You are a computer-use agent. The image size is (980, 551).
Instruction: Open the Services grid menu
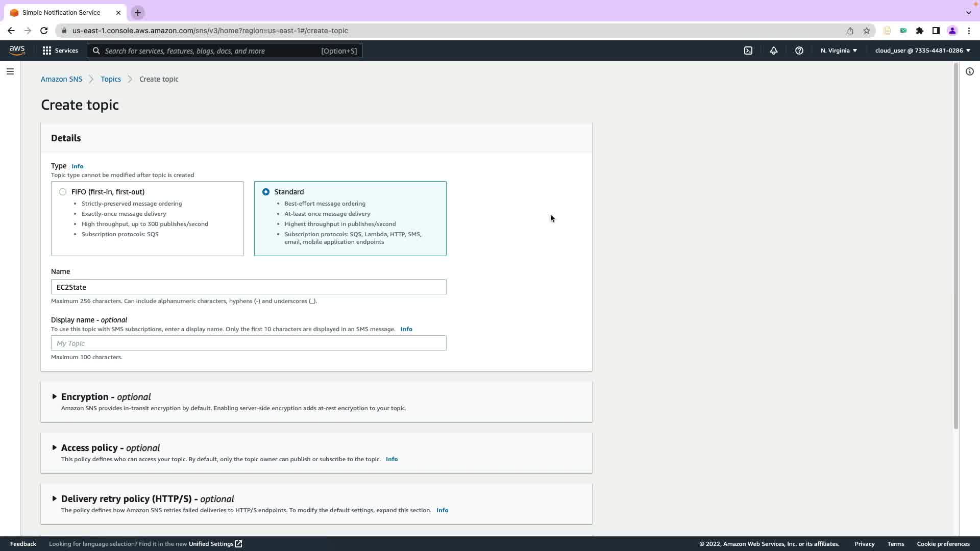(x=60, y=51)
